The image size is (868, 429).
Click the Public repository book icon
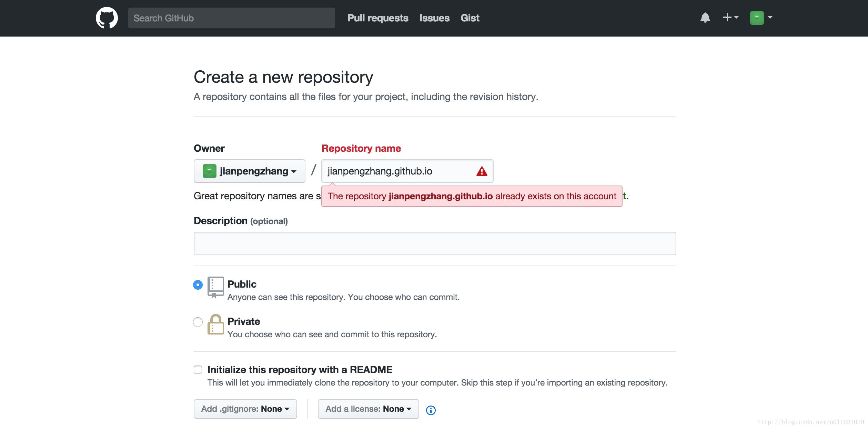[x=216, y=287]
